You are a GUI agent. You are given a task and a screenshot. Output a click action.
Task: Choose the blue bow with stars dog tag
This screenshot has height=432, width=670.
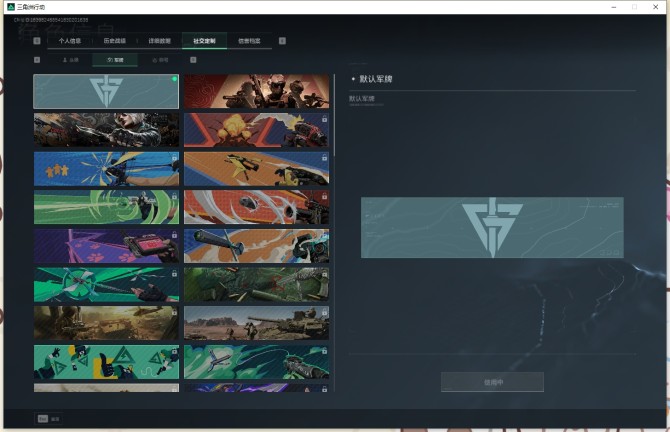(x=106, y=169)
